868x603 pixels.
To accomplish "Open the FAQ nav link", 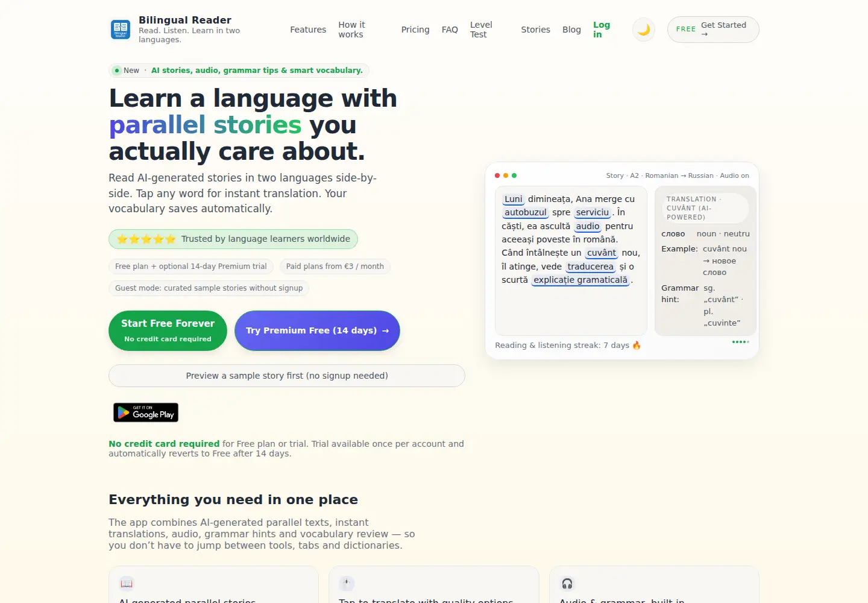I will click(x=450, y=30).
